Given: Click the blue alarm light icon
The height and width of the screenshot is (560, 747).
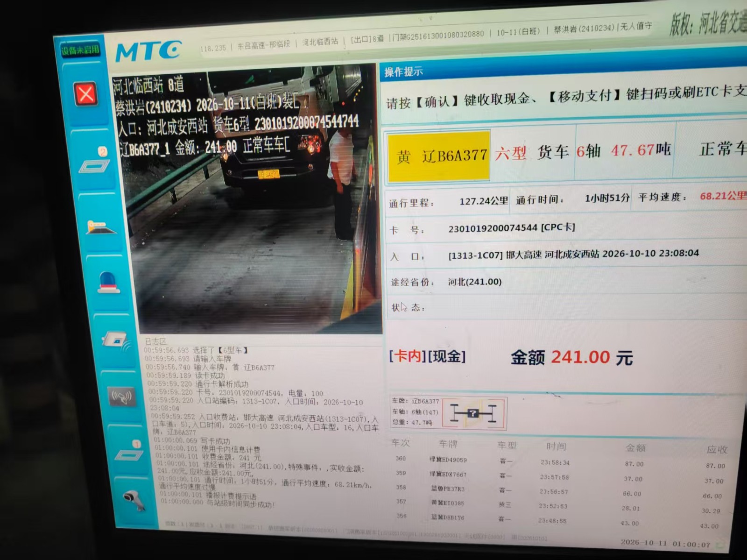Looking at the screenshot, I should coord(108,283).
